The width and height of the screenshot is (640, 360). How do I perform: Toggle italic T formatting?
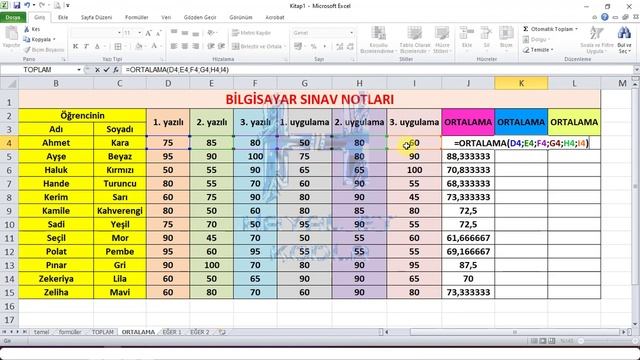86,47
